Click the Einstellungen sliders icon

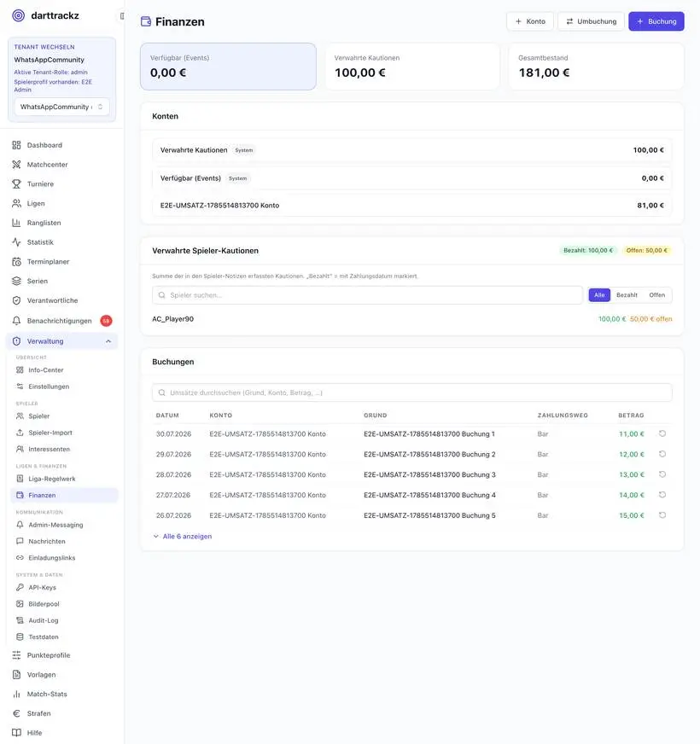[x=20, y=387]
